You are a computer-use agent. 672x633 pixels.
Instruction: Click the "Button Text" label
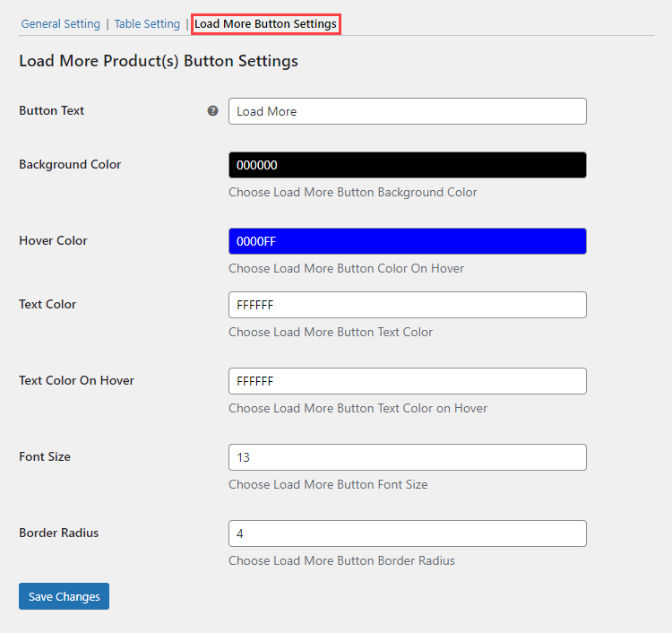tap(52, 111)
